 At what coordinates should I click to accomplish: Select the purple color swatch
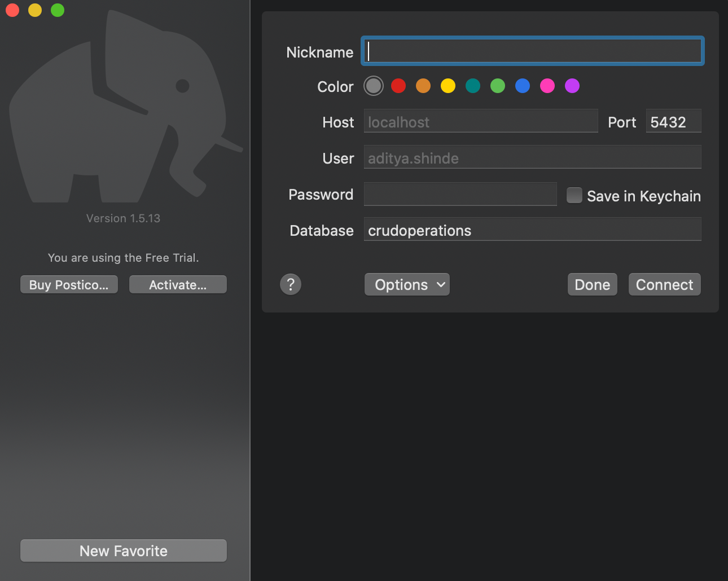(x=572, y=86)
